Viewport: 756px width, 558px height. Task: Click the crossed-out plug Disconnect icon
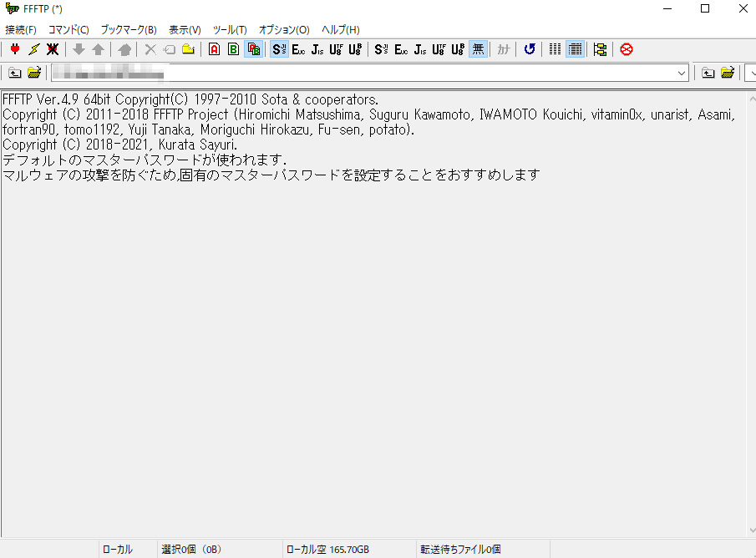(x=53, y=49)
